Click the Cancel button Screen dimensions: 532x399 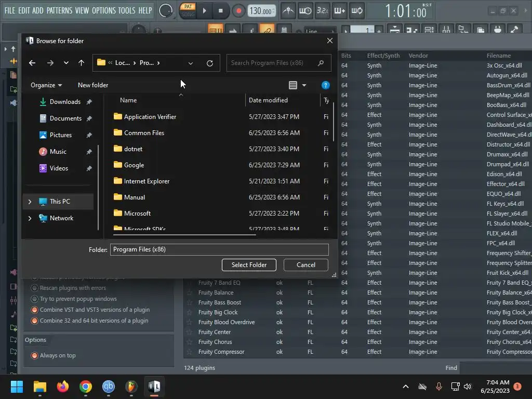305,265
